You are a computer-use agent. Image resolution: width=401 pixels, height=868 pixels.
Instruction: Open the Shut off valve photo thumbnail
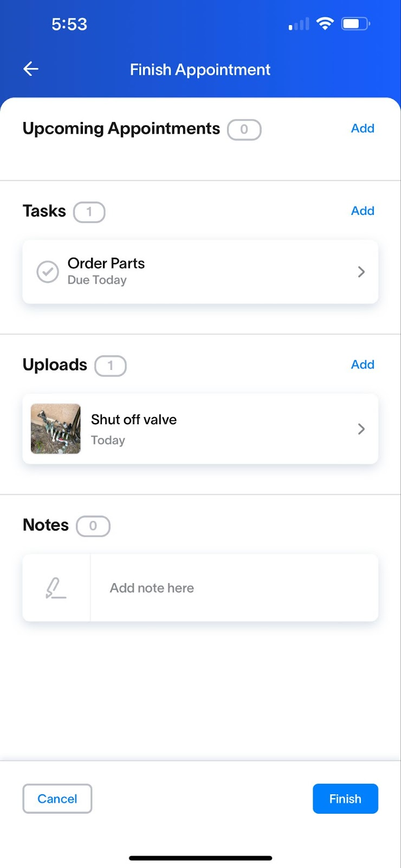(x=56, y=429)
